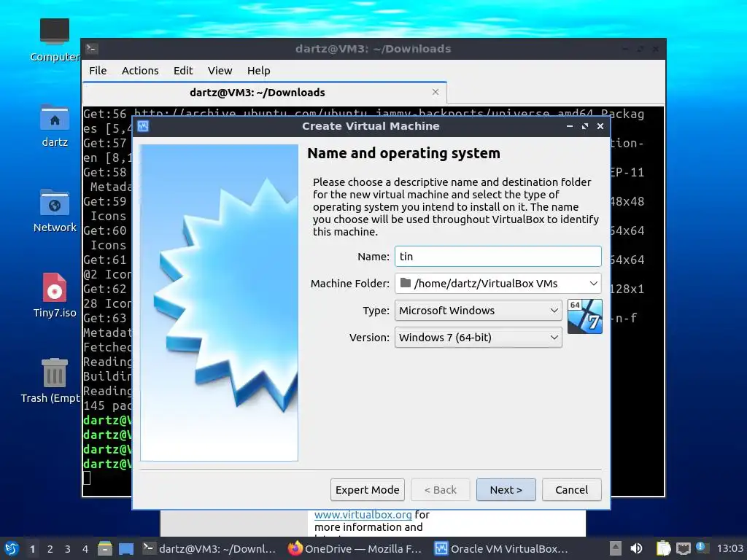Viewport: 747px width, 560px height.
Task: Switch to workspace 2 in the pager
Action: tap(50, 549)
